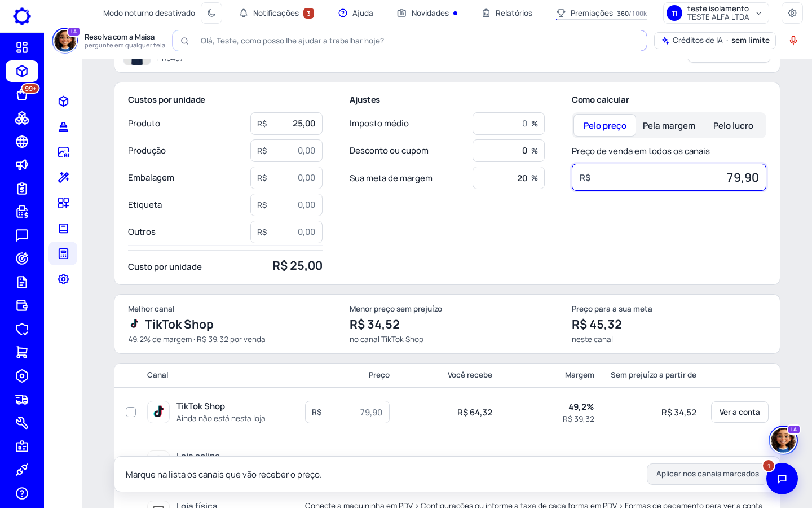Focus the Maisa assistant search field

coord(409,41)
